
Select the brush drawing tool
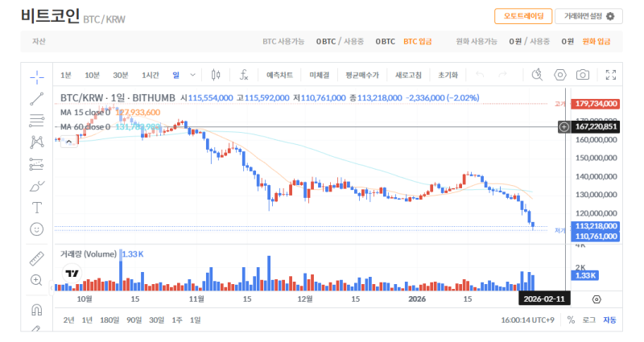36,187
